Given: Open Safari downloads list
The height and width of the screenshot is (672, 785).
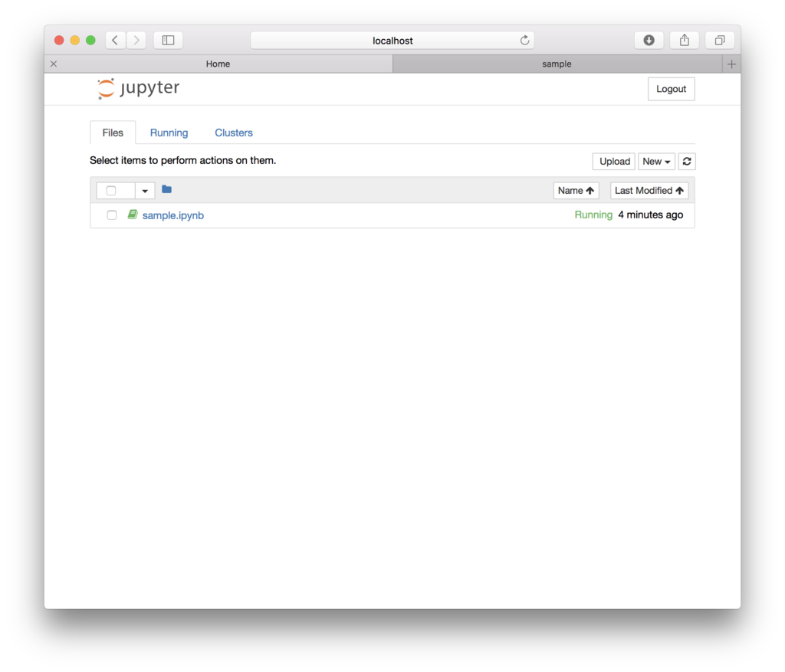Looking at the screenshot, I should [649, 40].
